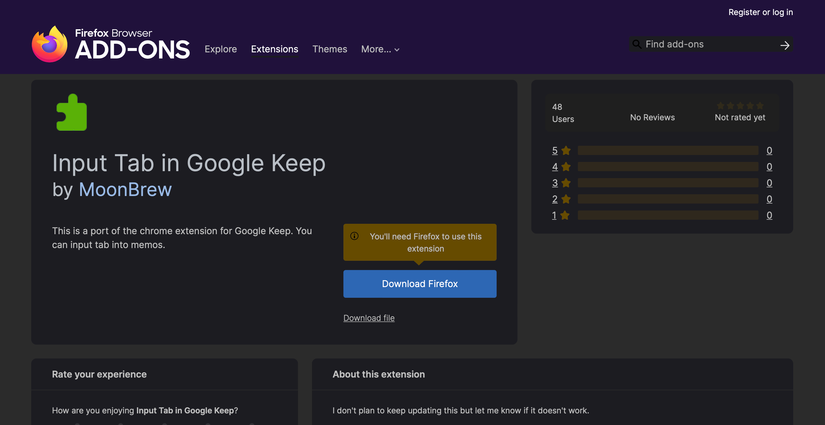This screenshot has height=425, width=825.
Task: Click the 5 star rating link
Action: [x=561, y=150]
